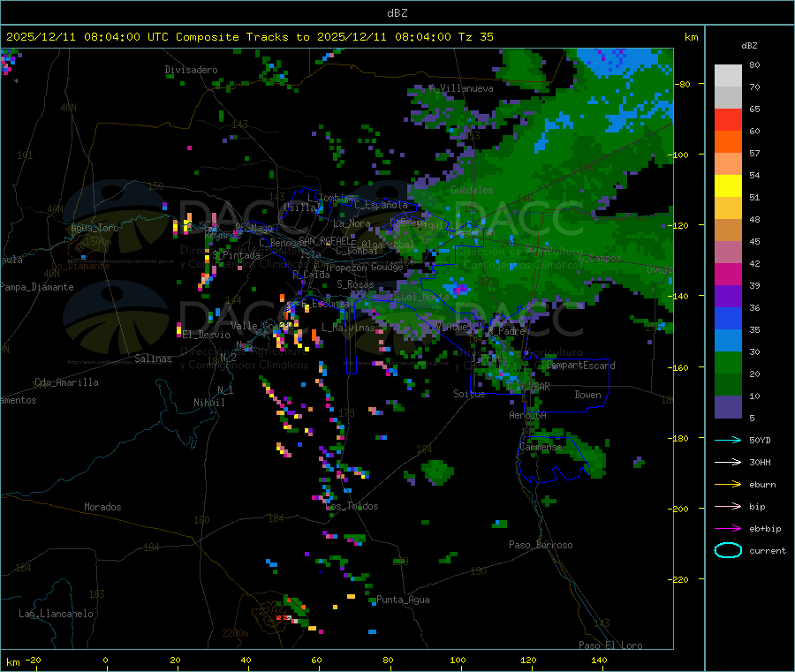
Task: Click the isolated green echo near road 184
Action: [x=436, y=472]
